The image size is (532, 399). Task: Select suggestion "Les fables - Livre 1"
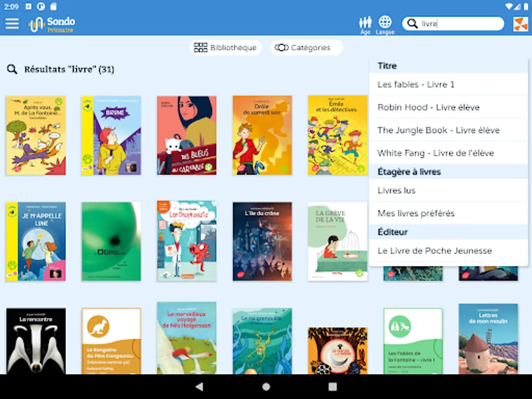click(448, 84)
